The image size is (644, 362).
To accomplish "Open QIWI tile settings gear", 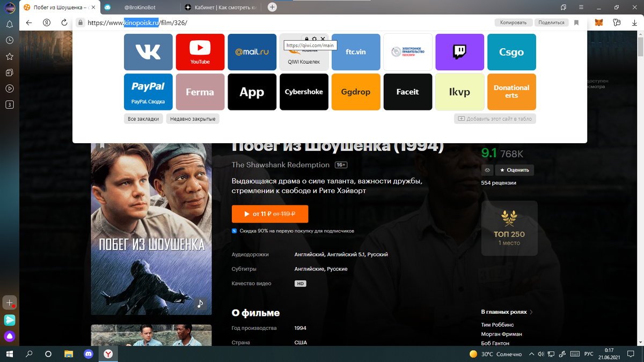I will pyautogui.click(x=314, y=39).
